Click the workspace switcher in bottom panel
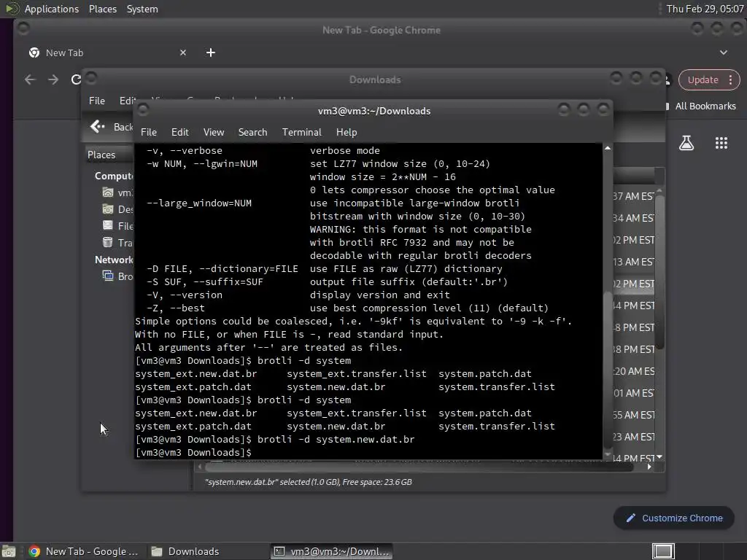This screenshot has width=747, height=560. click(663, 551)
